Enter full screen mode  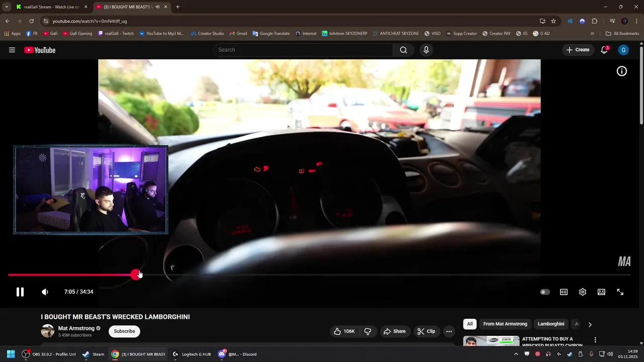coord(620,292)
